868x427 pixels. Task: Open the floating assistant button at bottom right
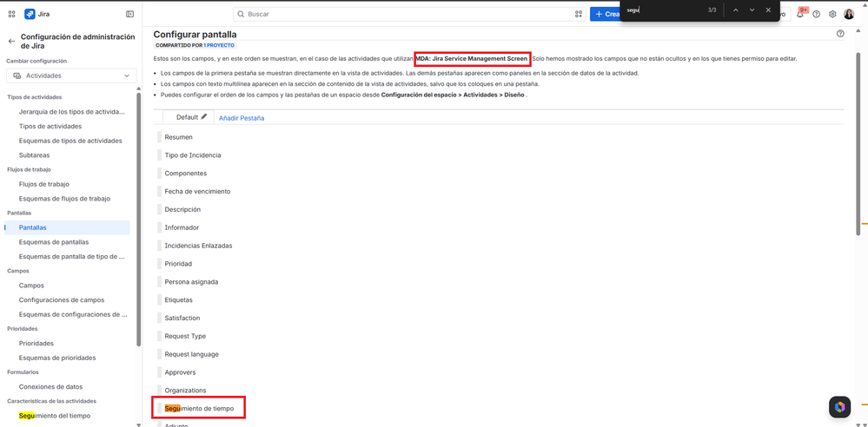click(x=839, y=406)
